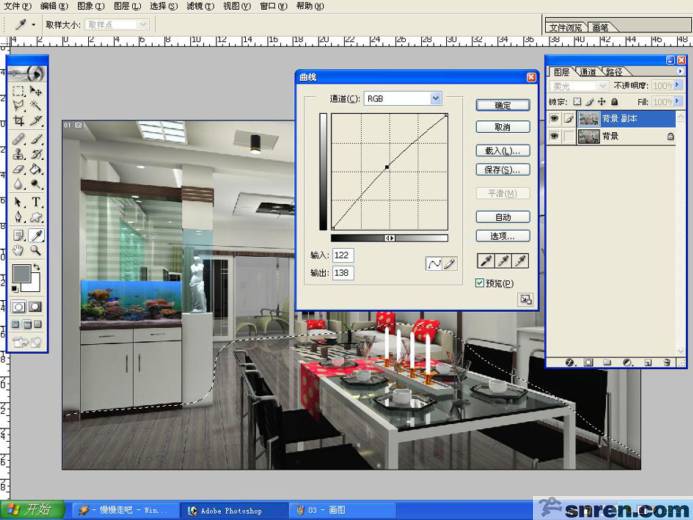693x520 pixels.
Task: Select the Path Selection tool
Action: point(18,202)
